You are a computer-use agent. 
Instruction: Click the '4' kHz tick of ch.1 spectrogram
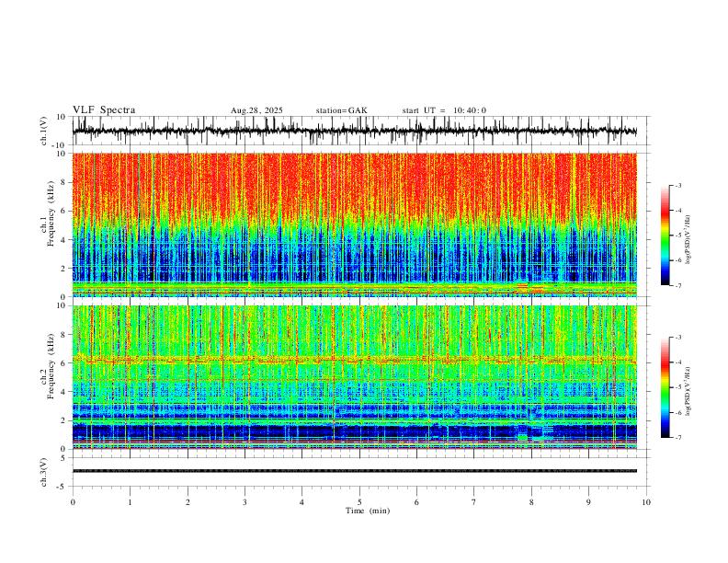(x=64, y=240)
